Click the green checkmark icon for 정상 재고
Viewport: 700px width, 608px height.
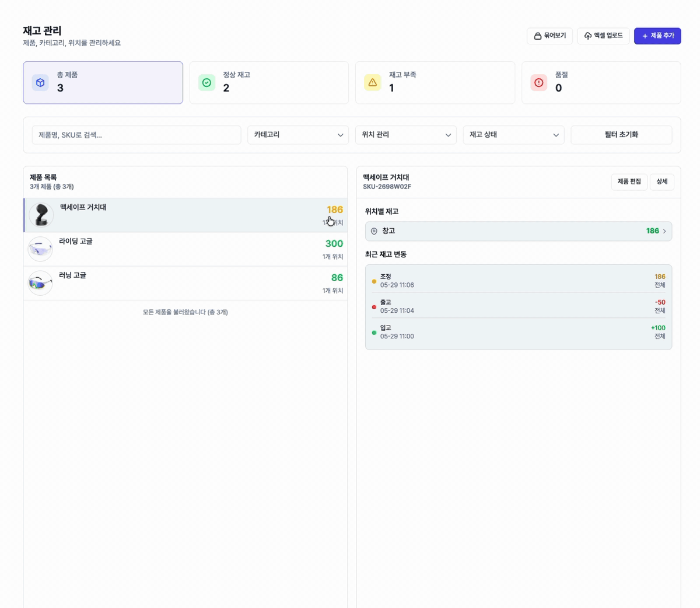pos(206,83)
